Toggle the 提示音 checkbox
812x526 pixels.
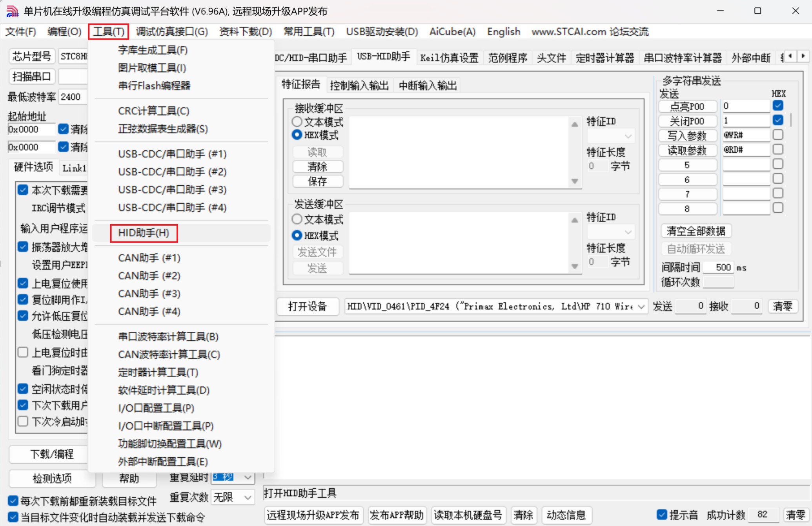[x=662, y=514]
